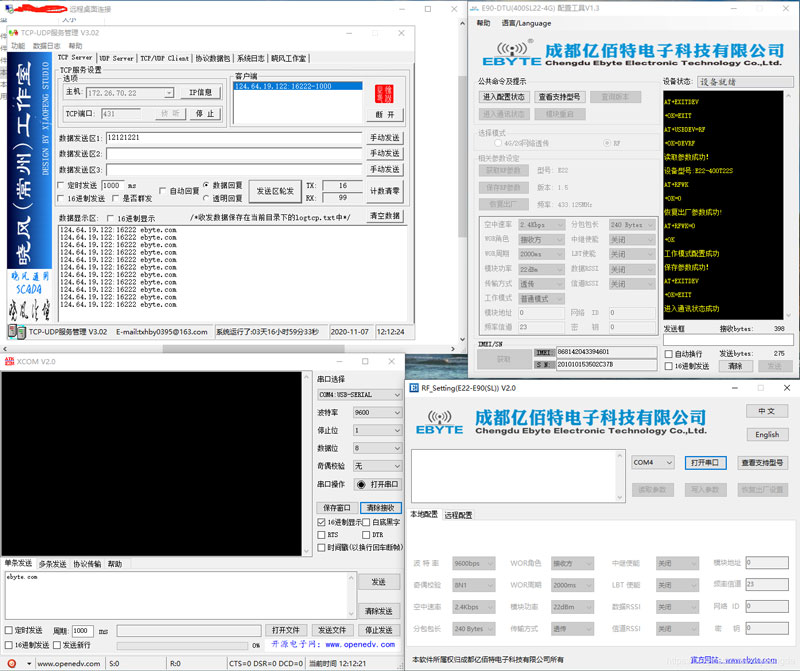Click the English language button in RF_Setting
The image size is (800, 671).
[x=767, y=435]
